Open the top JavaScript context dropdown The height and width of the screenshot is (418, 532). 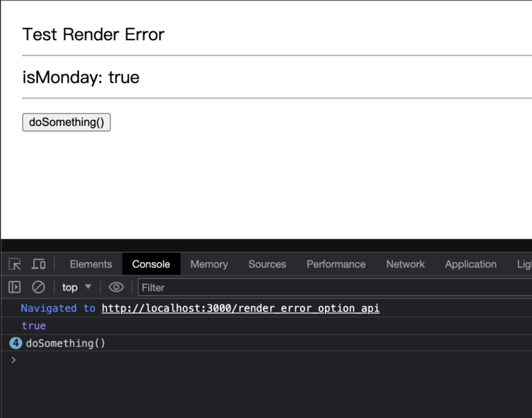click(76, 287)
